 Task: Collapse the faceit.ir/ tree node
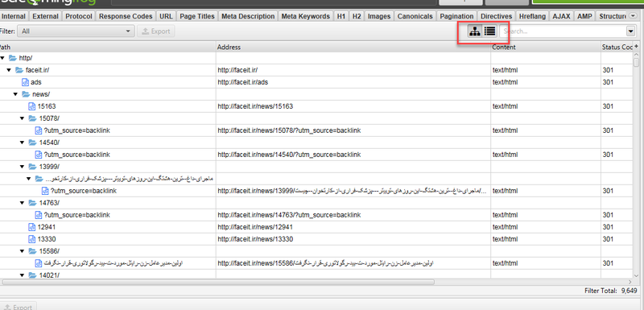9,70
